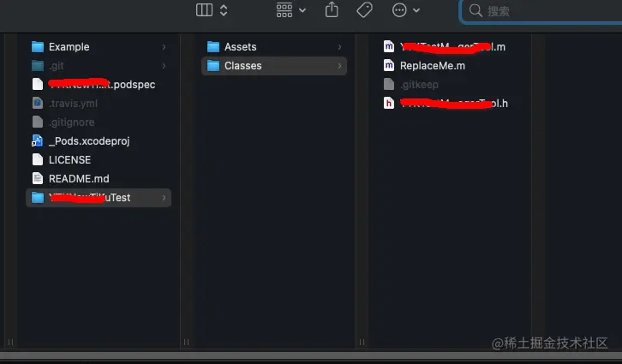Select the Classes folder icon
The width and height of the screenshot is (622, 364).
point(213,65)
